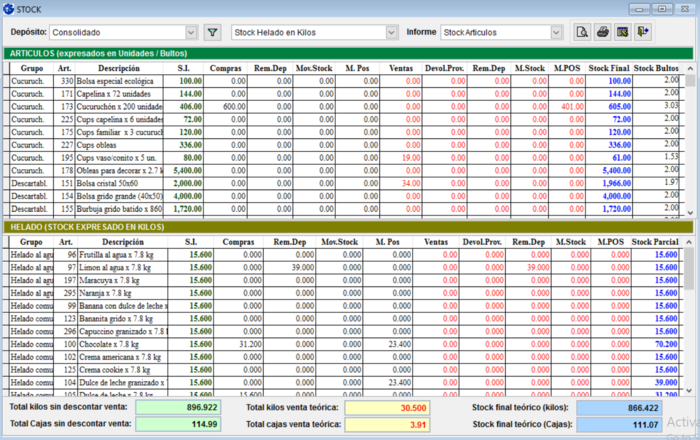Expand the Stock Helado en Kilos dropdown

tap(390, 32)
